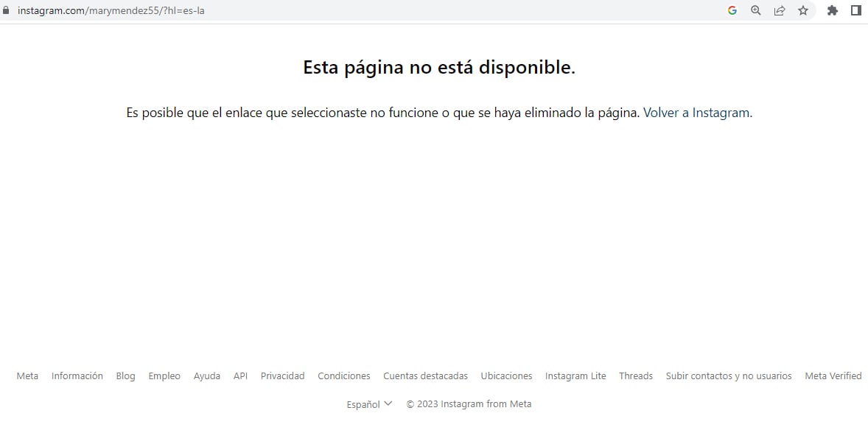Screen dimensions: 868x430
Task: Click the Volver a Instagram link
Action: 696,113
